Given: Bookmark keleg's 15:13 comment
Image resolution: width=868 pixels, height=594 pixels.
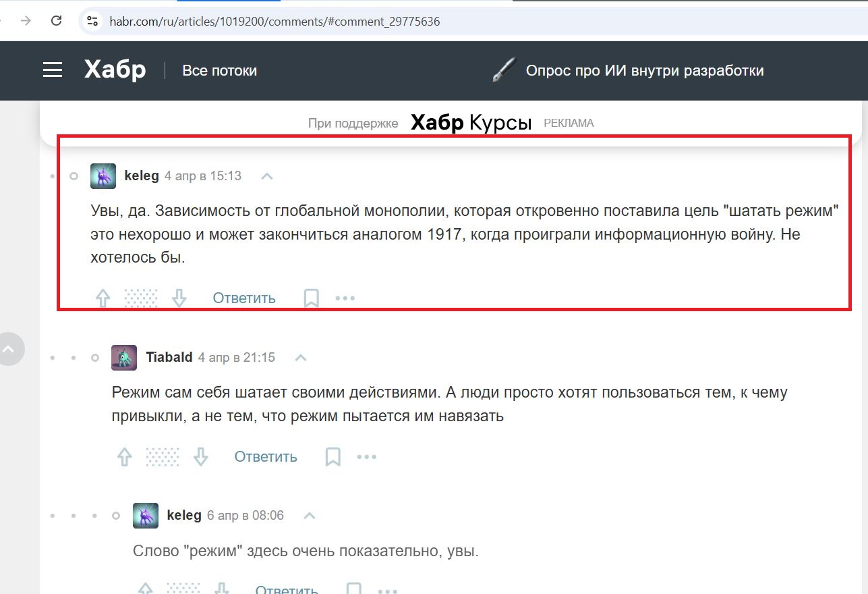Looking at the screenshot, I should tap(311, 298).
